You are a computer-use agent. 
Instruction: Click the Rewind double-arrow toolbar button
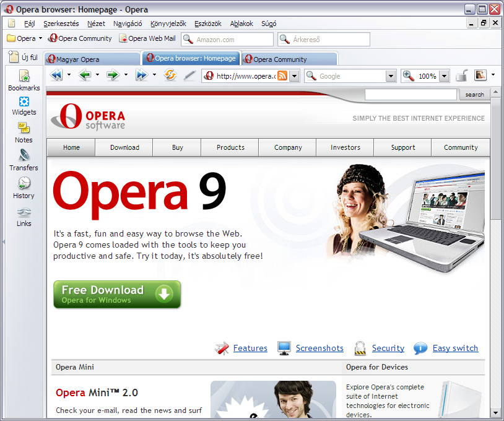pyautogui.click(x=56, y=75)
